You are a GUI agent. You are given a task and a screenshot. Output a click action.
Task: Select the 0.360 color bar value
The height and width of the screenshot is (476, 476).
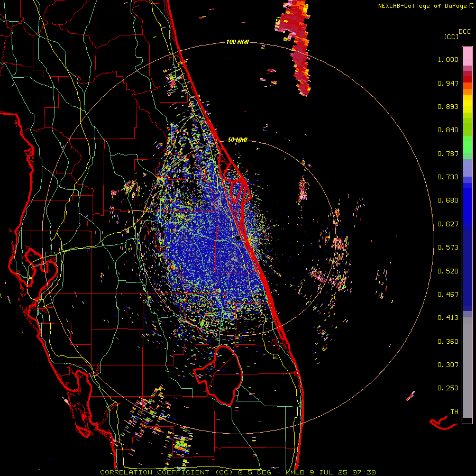tap(448, 342)
